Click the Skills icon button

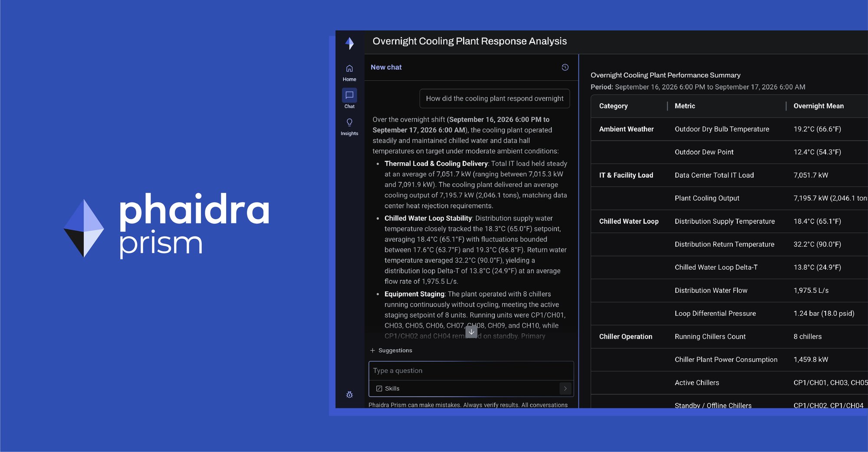(388, 389)
